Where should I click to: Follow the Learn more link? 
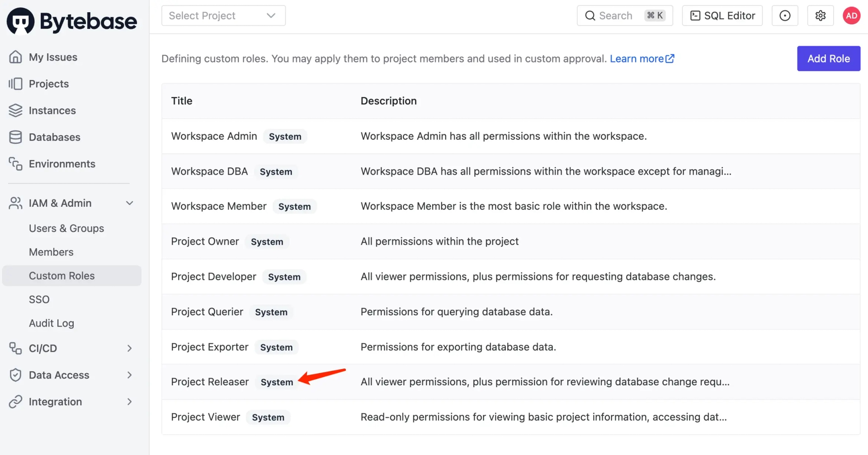coord(637,58)
